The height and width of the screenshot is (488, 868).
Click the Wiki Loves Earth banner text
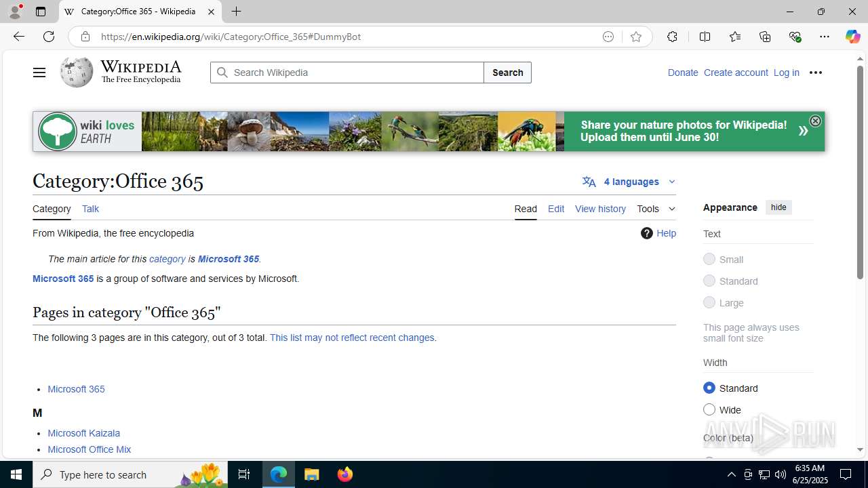click(684, 131)
